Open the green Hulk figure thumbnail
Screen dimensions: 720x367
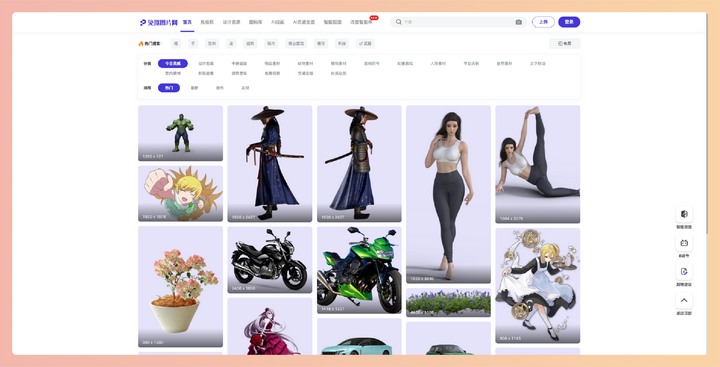180,133
